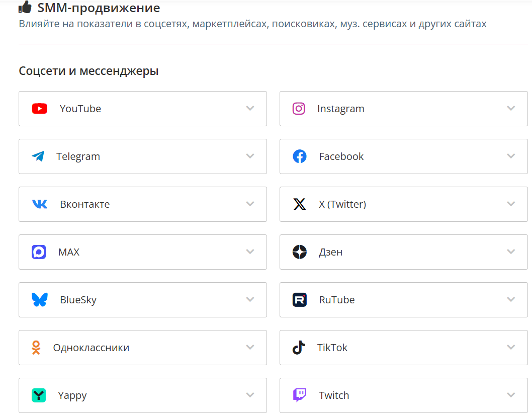The width and height of the screenshot is (532, 415).
Task: Expand the Instagram services chevron
Action: tap(511, 108)
